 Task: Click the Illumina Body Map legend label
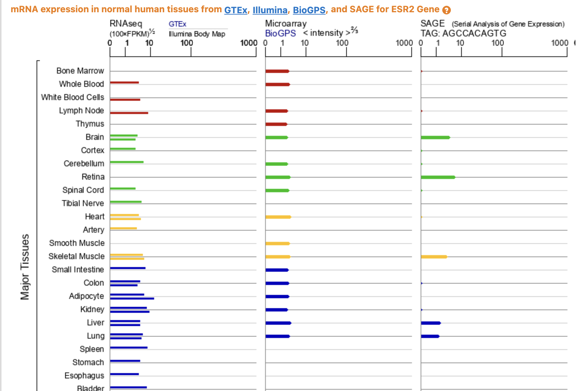pyautogui.click(x=197, y=34)
